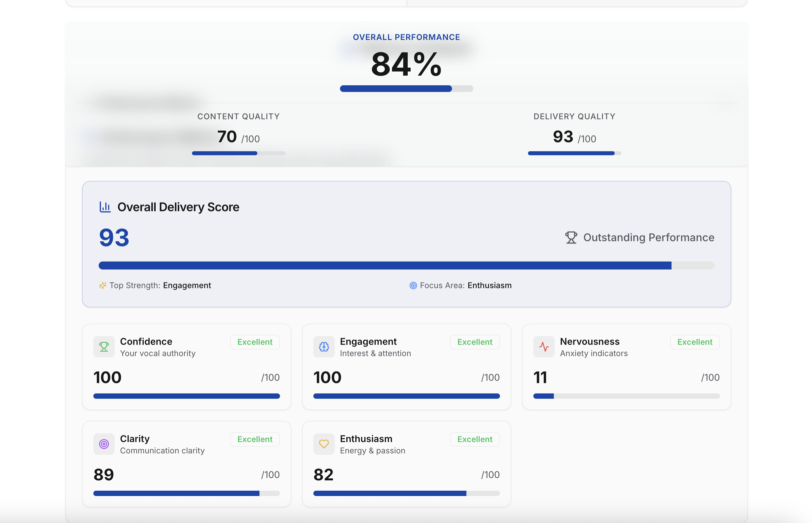
Task: Click the brain icon on the Engagement card
Action: [324, 347]
